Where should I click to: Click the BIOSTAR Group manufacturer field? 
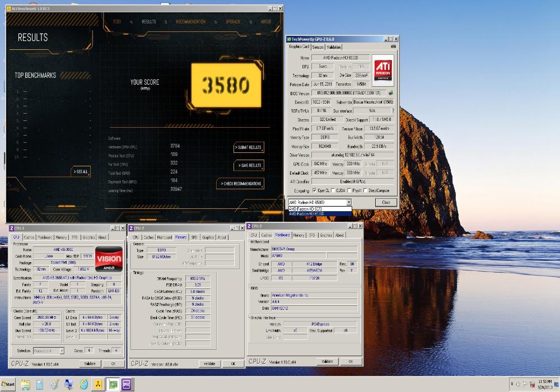pyautogui.click(x=314, y=249)
